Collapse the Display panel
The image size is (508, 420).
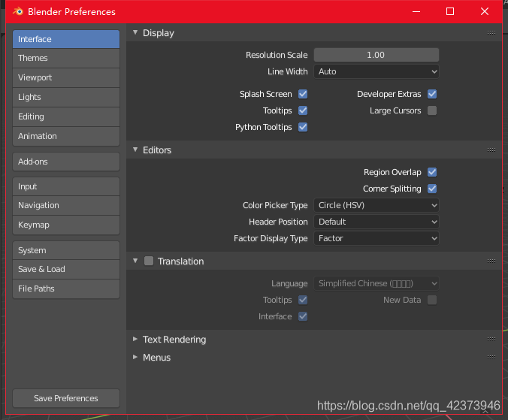coord(135,33)
